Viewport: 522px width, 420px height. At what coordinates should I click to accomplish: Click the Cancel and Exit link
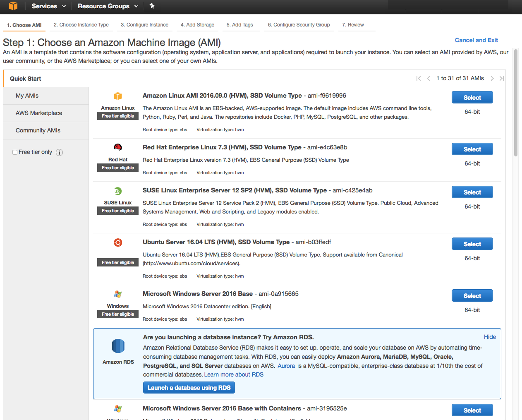click(476, 40)
